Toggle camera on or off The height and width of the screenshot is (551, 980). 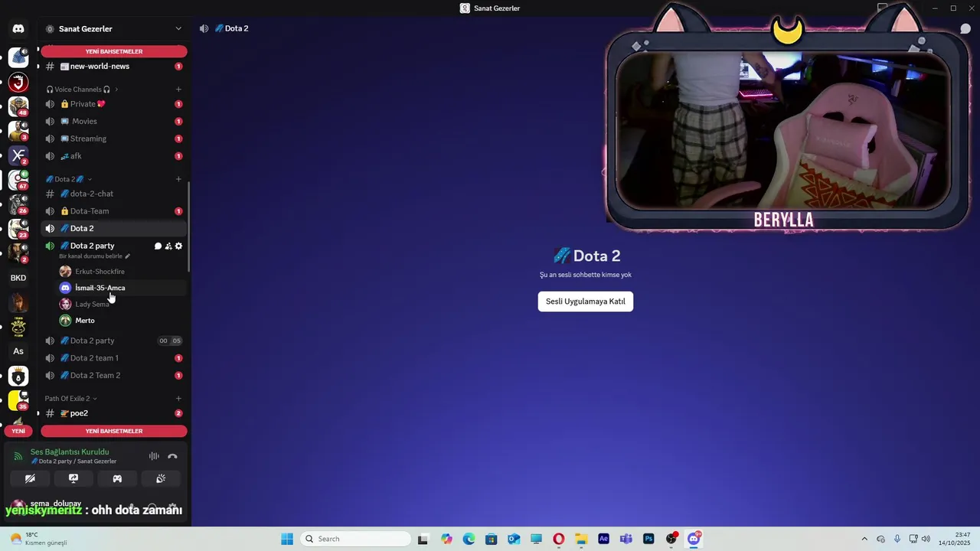(x=30, y=478)
